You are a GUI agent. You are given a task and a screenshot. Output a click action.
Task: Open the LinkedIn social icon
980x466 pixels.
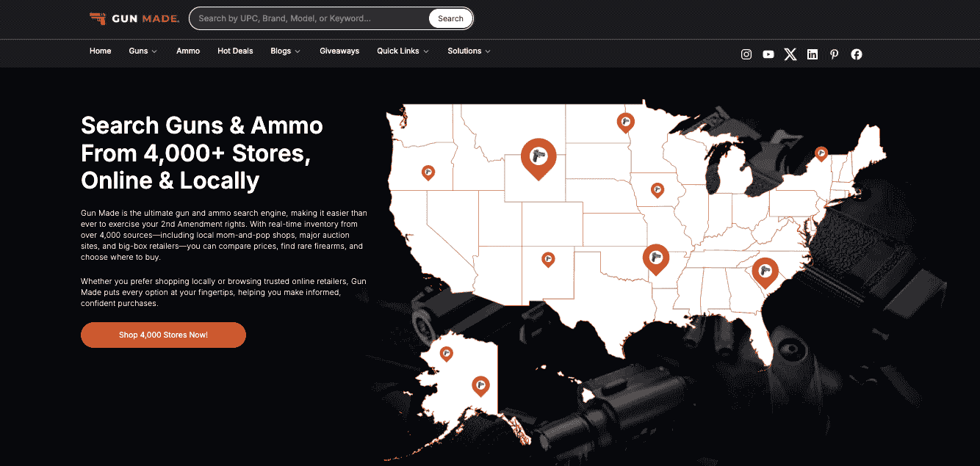[x=813, y=54]
